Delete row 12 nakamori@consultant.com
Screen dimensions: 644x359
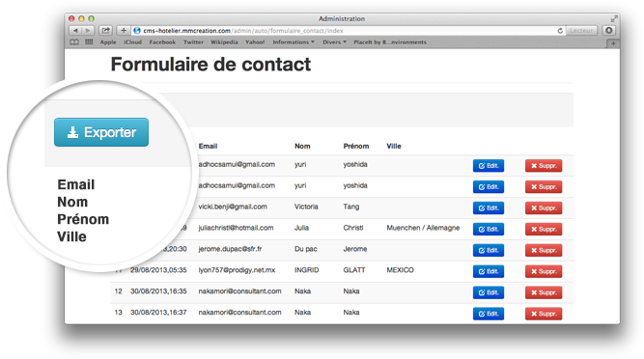pyautogui.click(x=544, y=292)
